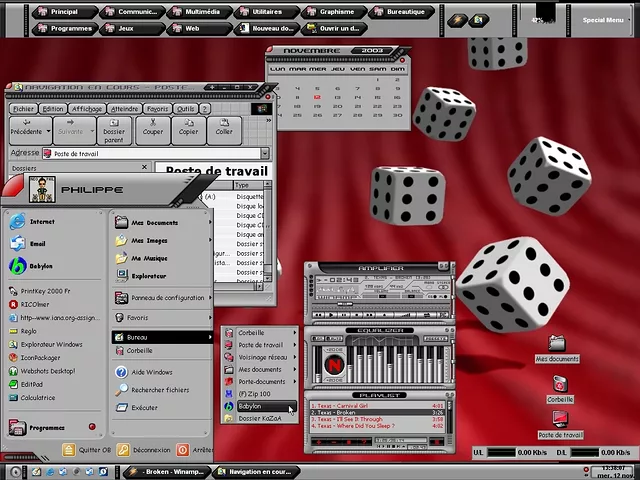Select 'Texas - Carnival Girl' playlist track

tap(345, 406)
